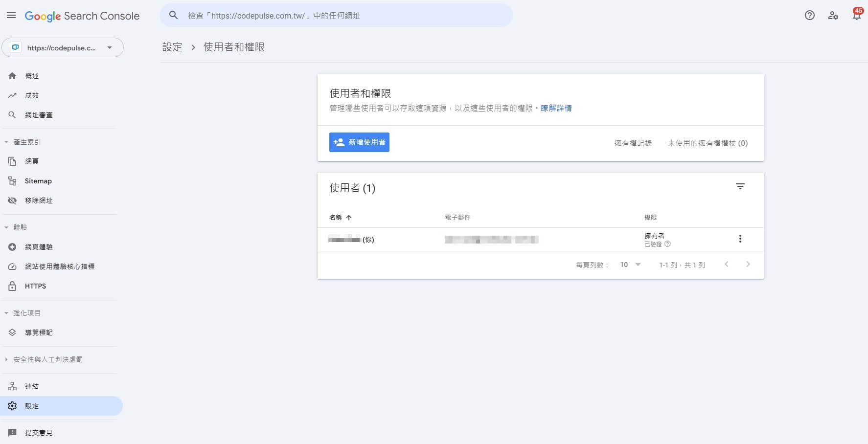Screen dimensions: 868x444
Task: Expand the 安全性與人工判決處罰 section
Action: point(6,359)
